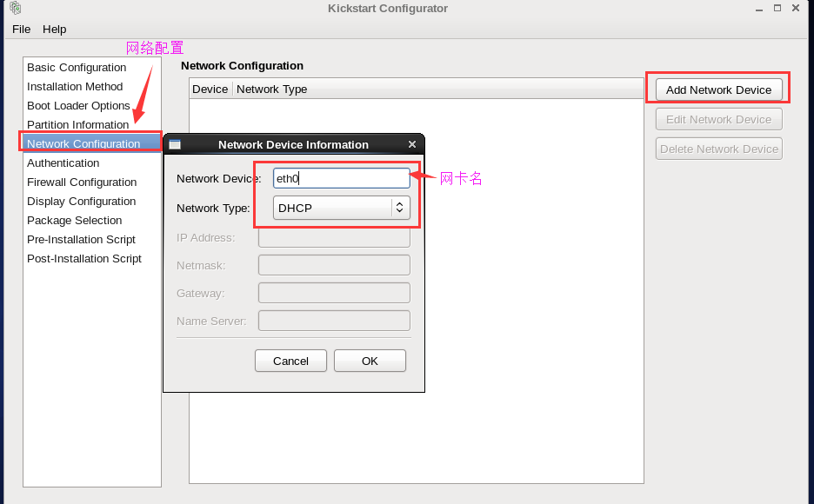The height and width of the screenshot is (504, 814).
Task: Click the IP Address input field
Action: coord(334,237)
